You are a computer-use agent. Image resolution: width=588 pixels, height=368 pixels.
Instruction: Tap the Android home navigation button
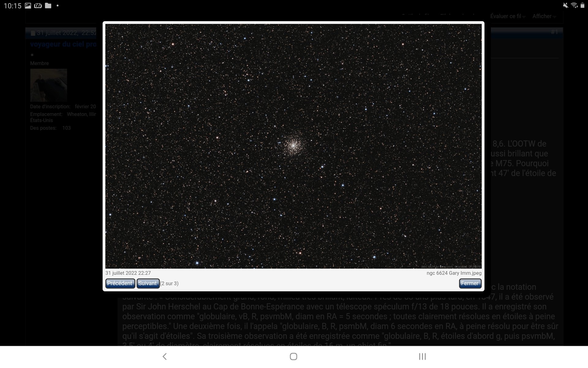point(293,356)
